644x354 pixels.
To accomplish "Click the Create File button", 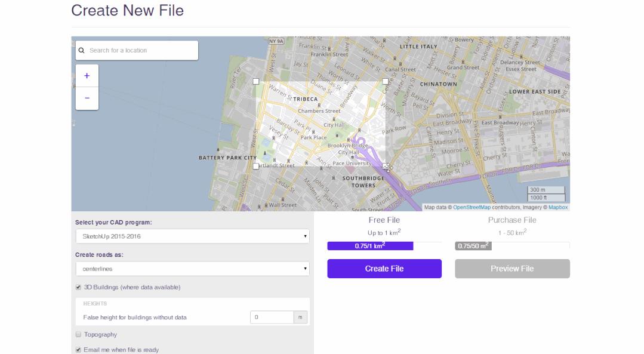I will point(384,269).
